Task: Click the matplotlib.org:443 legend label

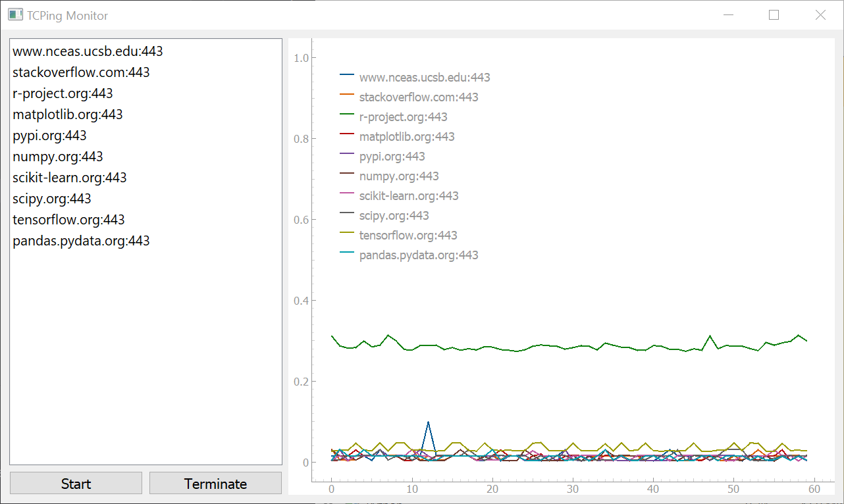Action: (407, 137)
